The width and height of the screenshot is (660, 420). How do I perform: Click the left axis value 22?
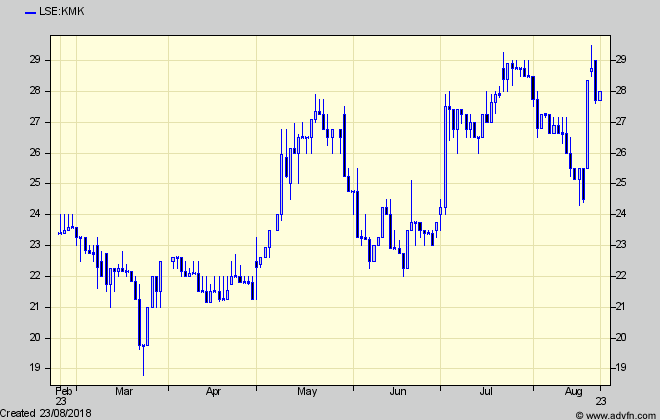(x=35, y=276)
